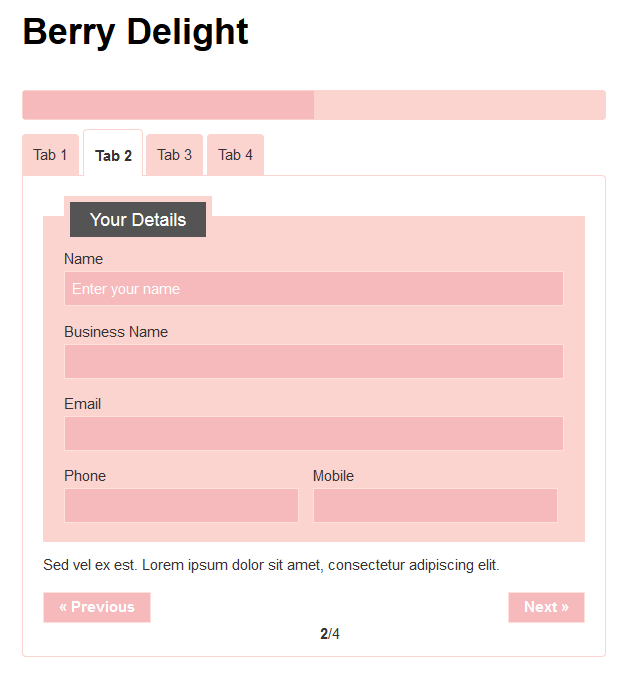Screen dimensions: 630x678
Task: Click the Business Name label
Action: click(116, 332)
